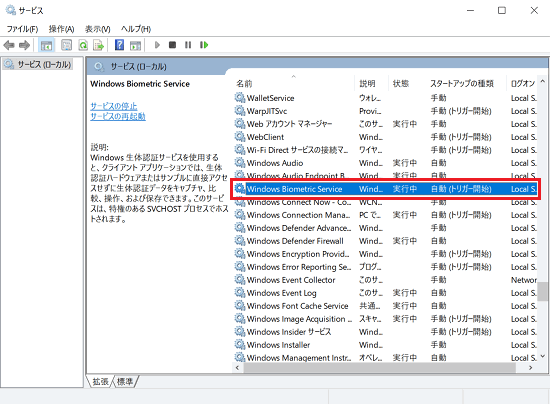Select Windows Image Acquisition service row
The image size is (550, 404).
tap(385, 319)
